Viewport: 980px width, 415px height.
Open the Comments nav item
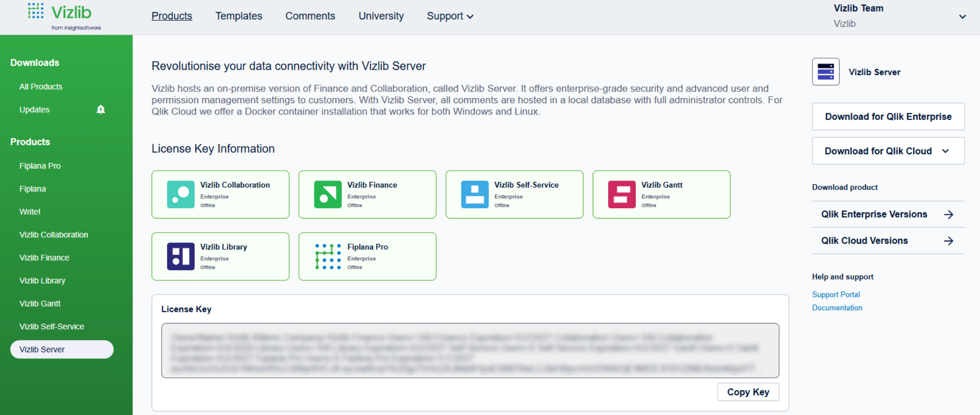tap(310, 16)
